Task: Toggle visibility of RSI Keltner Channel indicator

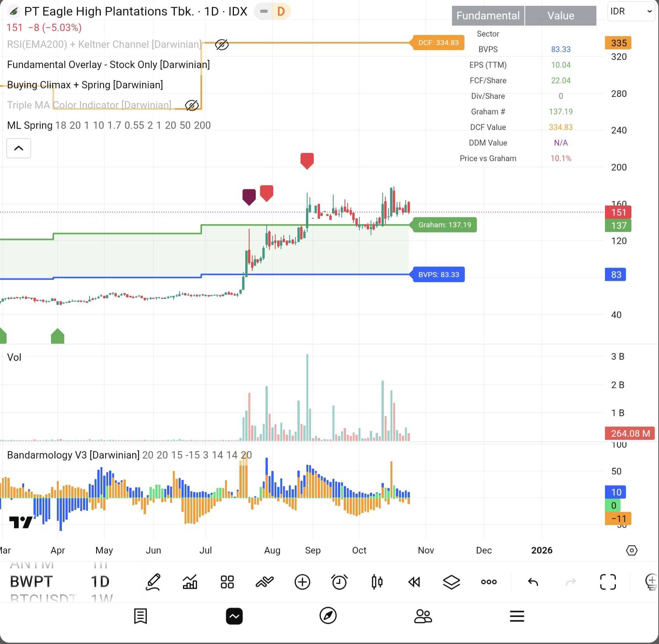Action: (x=222, y=45)
